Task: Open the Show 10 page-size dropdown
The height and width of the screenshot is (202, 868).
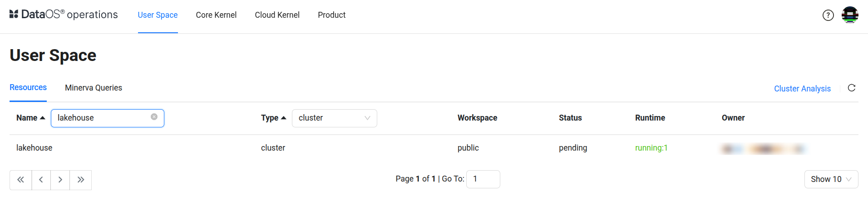Action: pyautogui.click(x=831, y=179)
